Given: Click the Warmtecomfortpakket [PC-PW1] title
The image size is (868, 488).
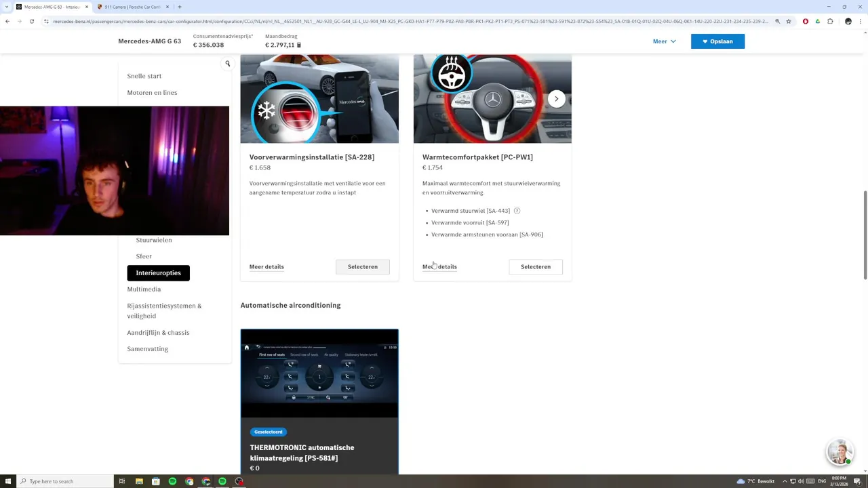Looking at the screenshot, I should click(477, 157).
